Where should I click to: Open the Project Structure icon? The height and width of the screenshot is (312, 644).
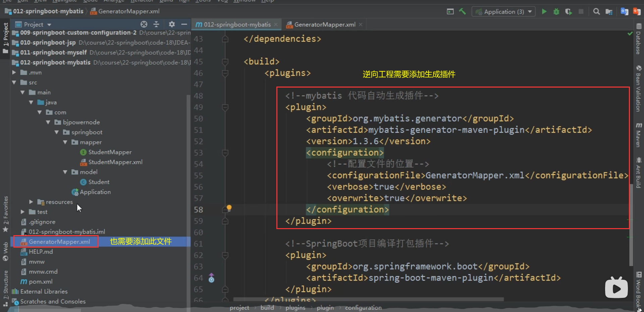pos(609,11)
